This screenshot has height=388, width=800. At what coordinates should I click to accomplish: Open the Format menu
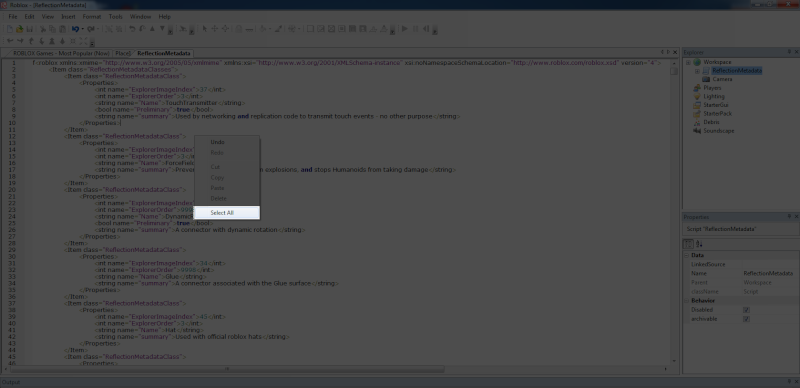tap(92, 17)
